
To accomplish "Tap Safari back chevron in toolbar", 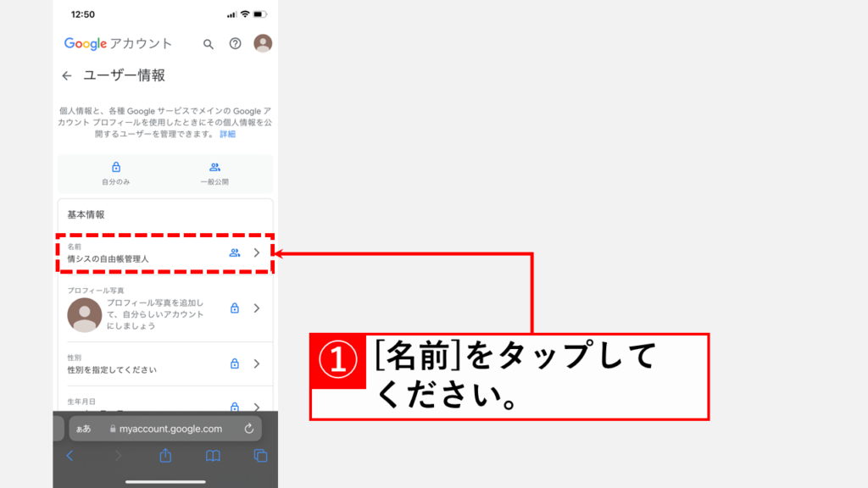I will coord(70,456).
